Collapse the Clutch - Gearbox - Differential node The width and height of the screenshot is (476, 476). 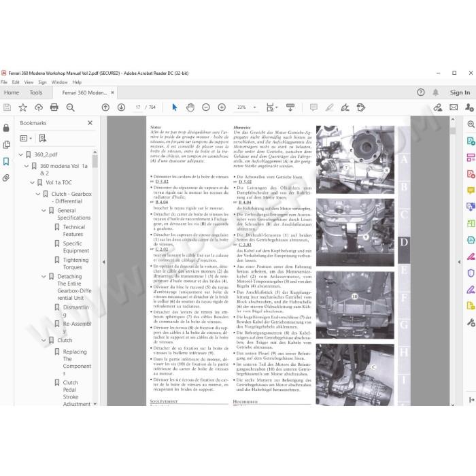[38, 194]
